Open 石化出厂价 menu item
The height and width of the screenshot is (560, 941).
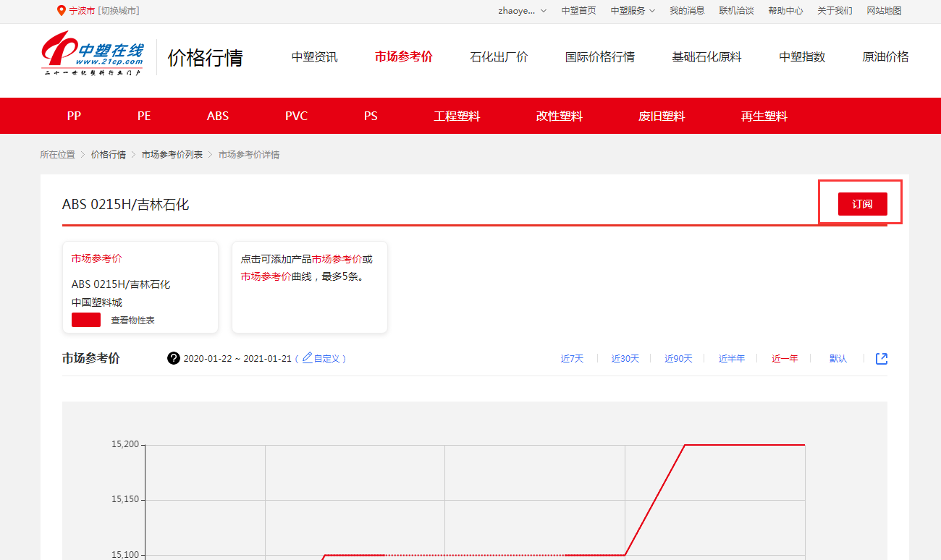pyautogui.click(x=499, y=56)
